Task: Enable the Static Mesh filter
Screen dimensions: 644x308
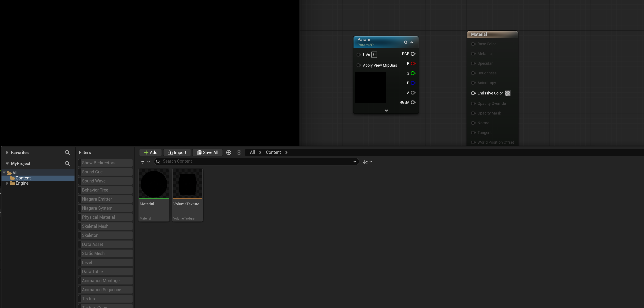Action: (x=105, y=253)
